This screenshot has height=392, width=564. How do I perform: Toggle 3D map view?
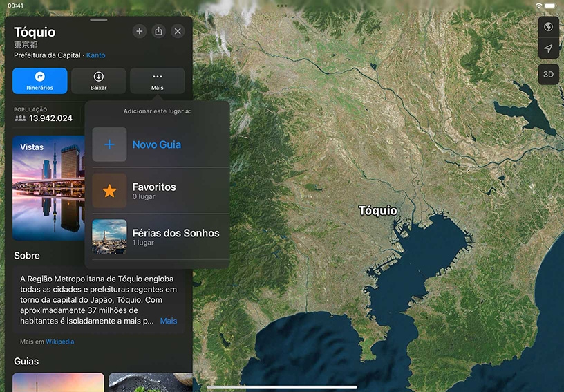point(548,75)
